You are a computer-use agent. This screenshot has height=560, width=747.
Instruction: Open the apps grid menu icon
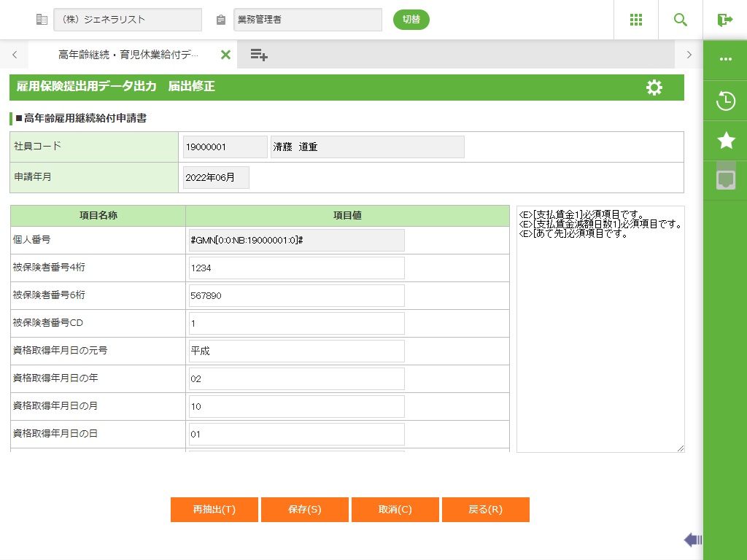pos(635,20)
